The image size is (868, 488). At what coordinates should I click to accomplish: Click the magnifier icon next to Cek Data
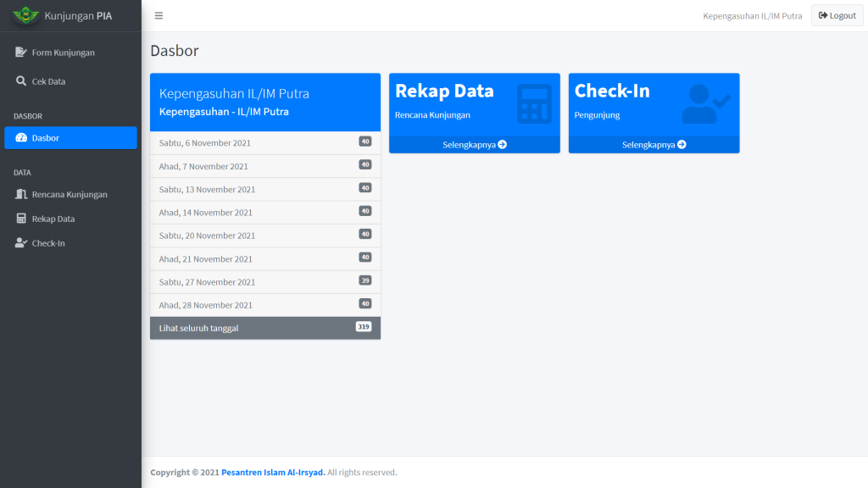(x=21, y=81)
